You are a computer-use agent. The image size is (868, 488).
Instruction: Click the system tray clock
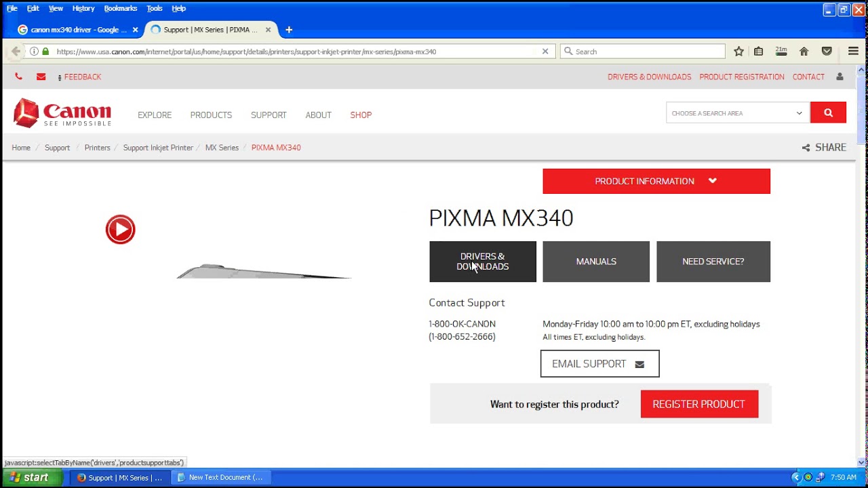click(844, 477)
